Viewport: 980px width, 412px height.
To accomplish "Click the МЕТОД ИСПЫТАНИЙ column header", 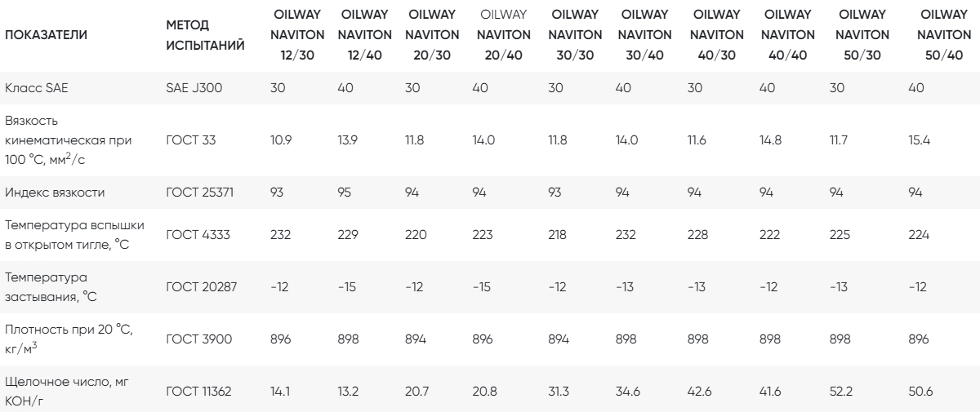I will pyautogui.click(x=205, y=35).
